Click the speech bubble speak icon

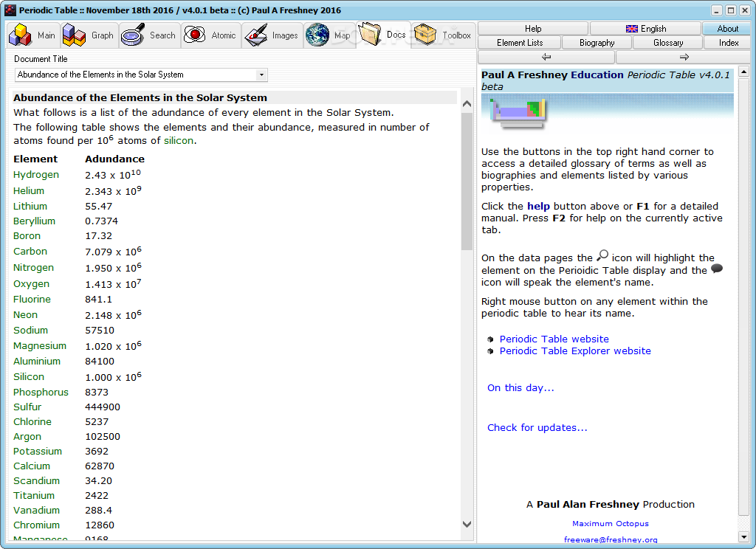click(717, 269)
